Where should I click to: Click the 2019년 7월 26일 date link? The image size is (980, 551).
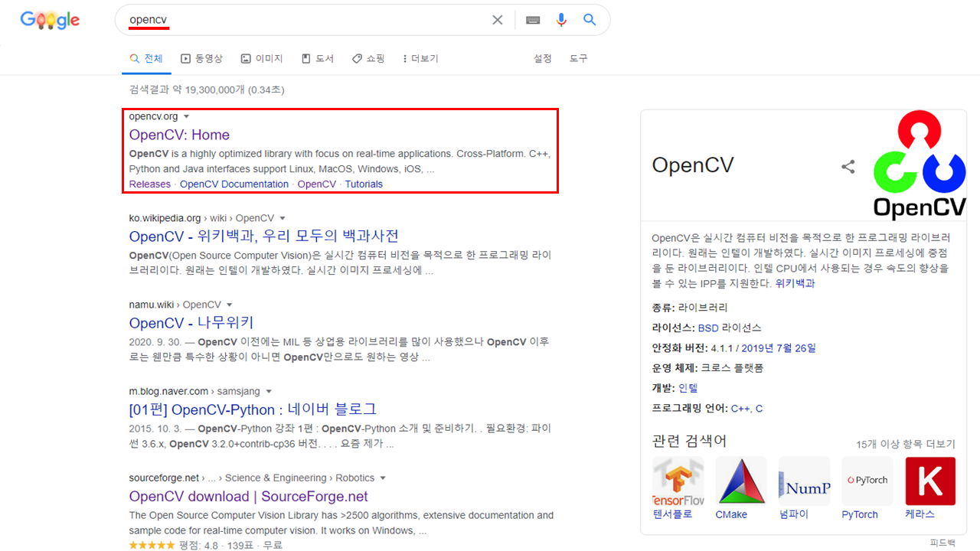(x=779, y=348)
